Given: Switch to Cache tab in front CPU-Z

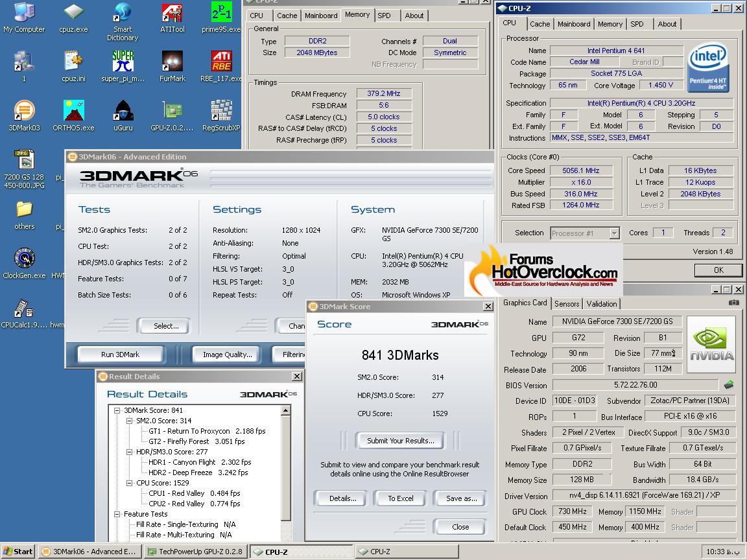Looking at the screenshot, I should 539,24.
